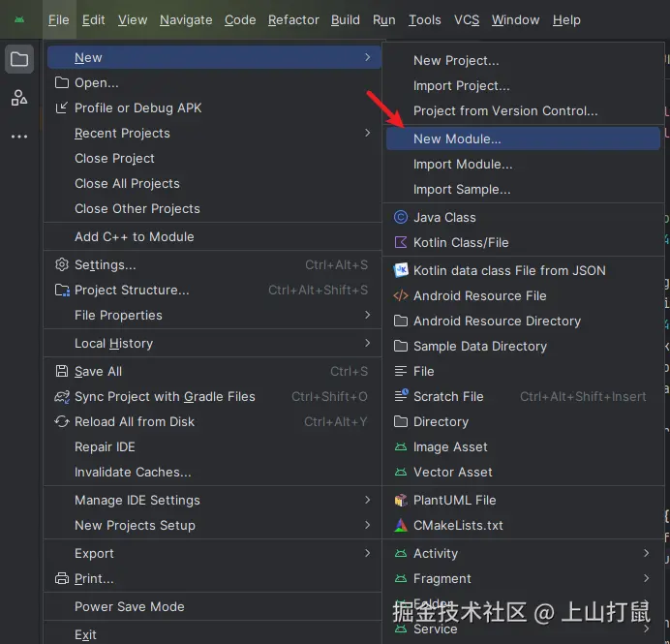Viewport: 670px width, 644px height.
Task: Select Import Module... entry
Action: [x=523, y=164]
